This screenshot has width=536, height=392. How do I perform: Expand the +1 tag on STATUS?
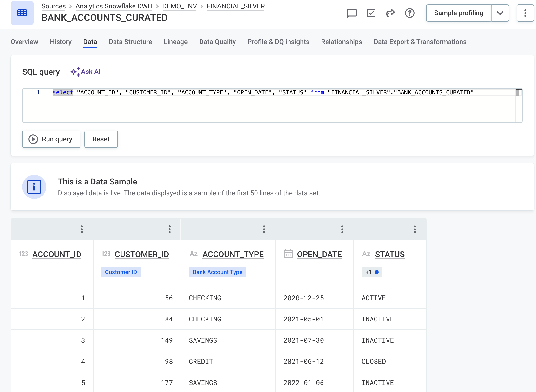click(372, 272)
